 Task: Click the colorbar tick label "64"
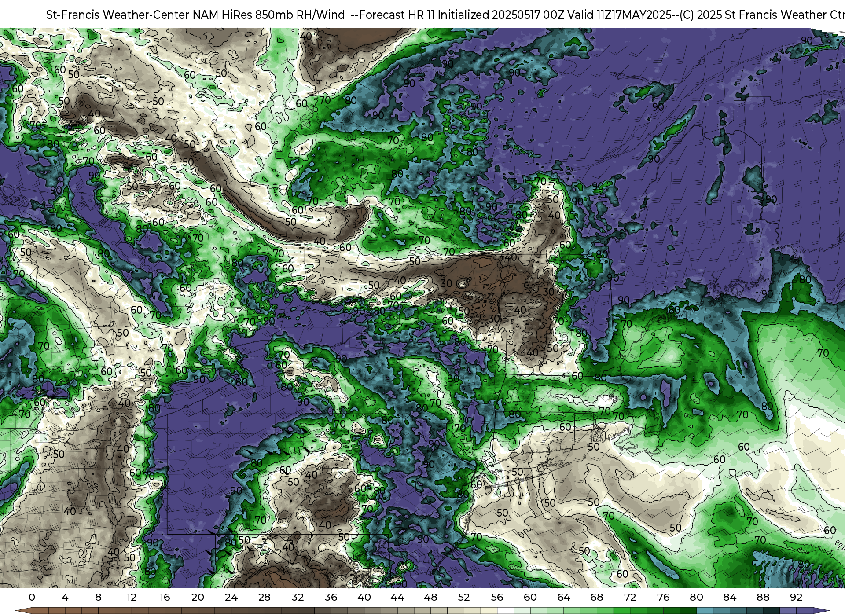563,598
